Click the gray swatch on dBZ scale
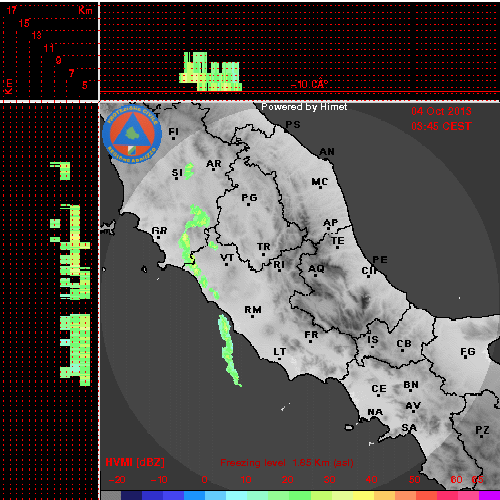This screenshot has width=500, height=500. (111, 495)
